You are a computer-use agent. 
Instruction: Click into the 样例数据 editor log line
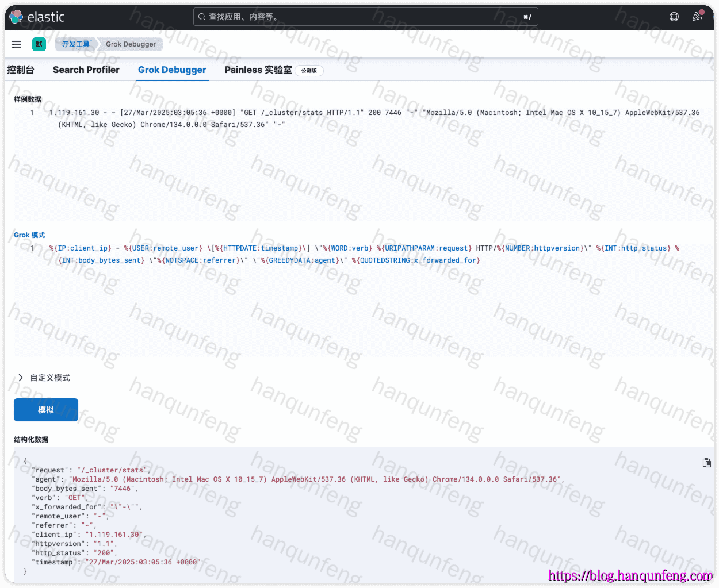(x=374, y=118)
